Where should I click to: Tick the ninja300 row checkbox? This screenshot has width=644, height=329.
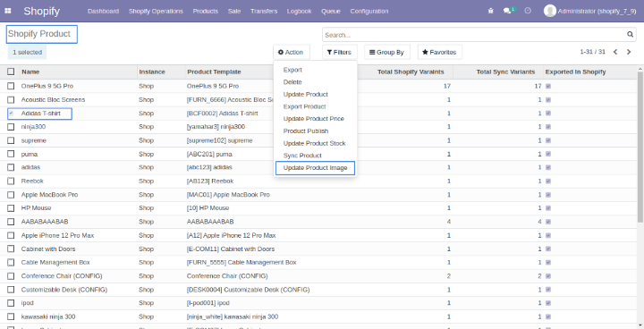pos(11,127)
